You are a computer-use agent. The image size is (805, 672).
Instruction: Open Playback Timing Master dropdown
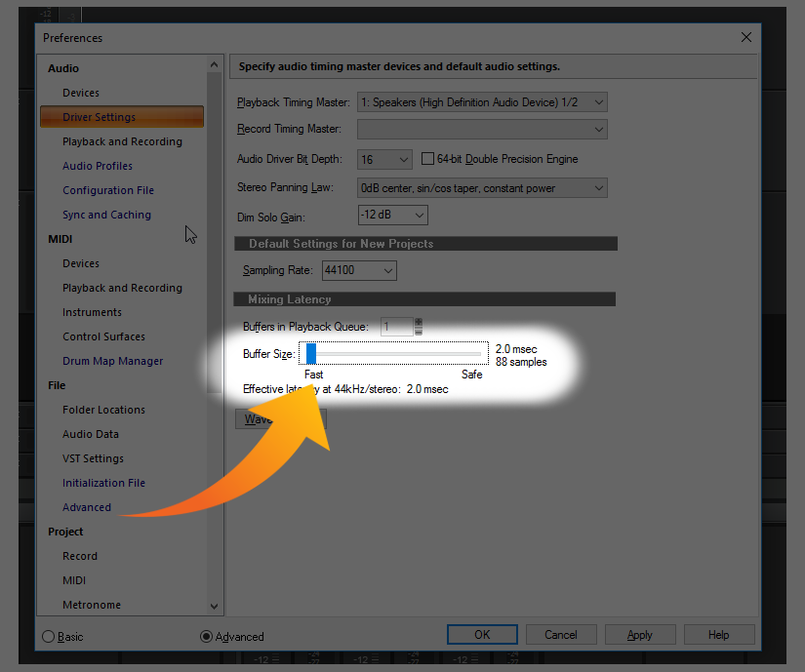[482, 102]
